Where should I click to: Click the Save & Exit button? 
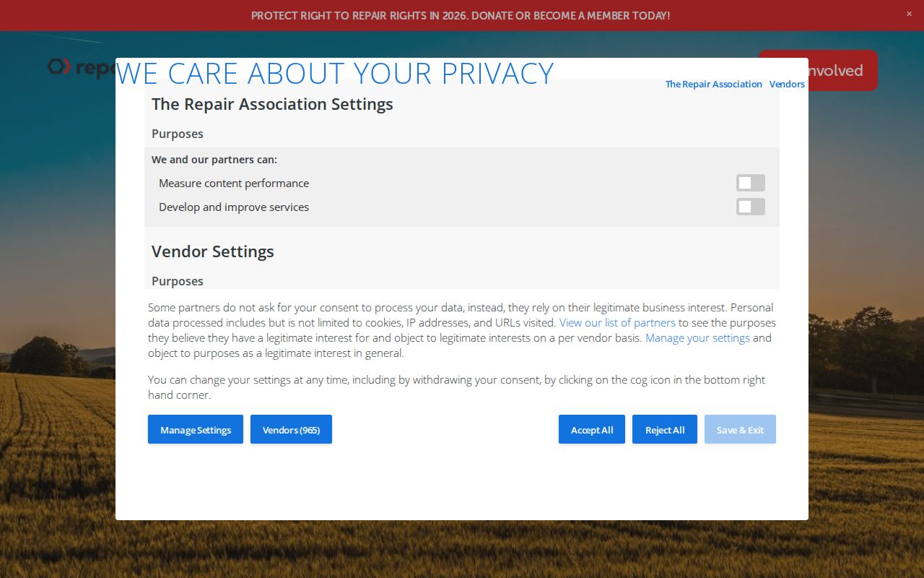tap(740, 429)
